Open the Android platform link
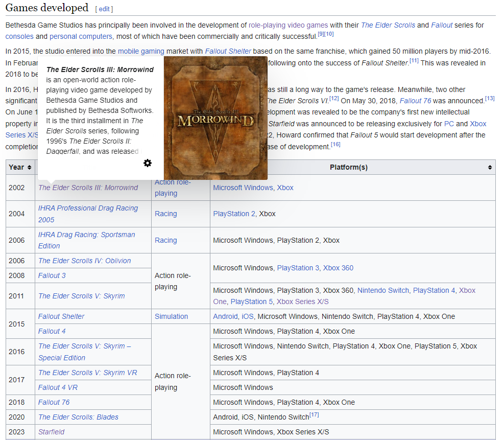Image resolution: width=504 pixels, height=440 pixels. [x=225, y=316]
